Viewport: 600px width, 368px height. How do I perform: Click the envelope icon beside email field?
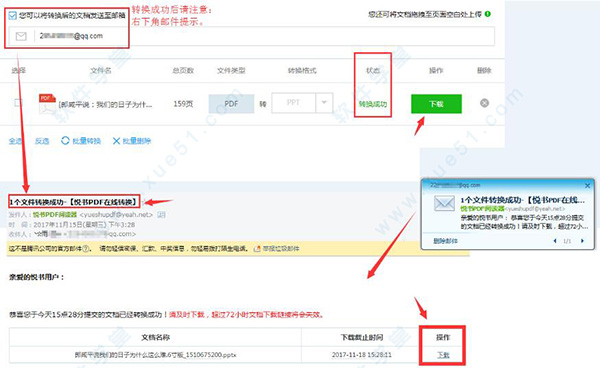click(x=21, y=36)
